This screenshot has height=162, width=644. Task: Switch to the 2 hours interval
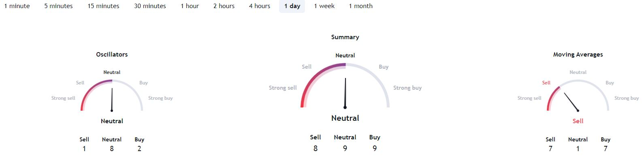pyautogui.click(x=224, y=6)
